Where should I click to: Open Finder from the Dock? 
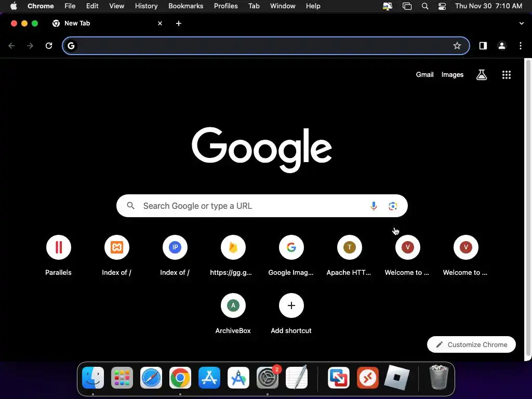coord(93,378)
